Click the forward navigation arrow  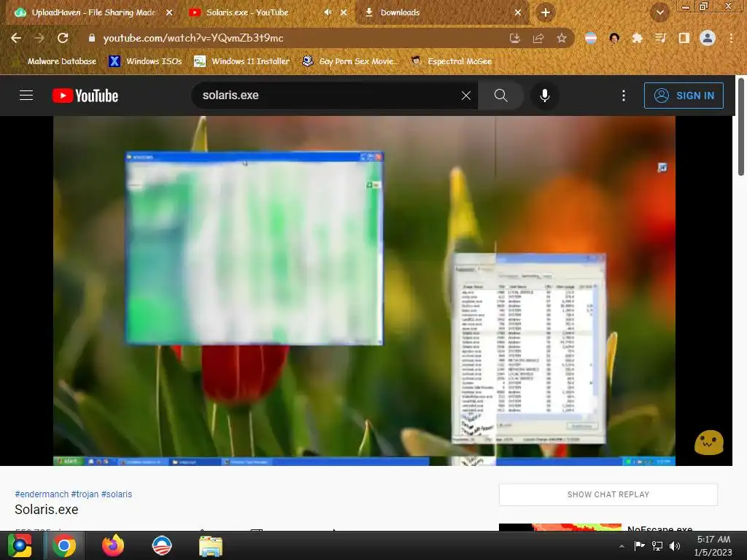tap(39, 38)
